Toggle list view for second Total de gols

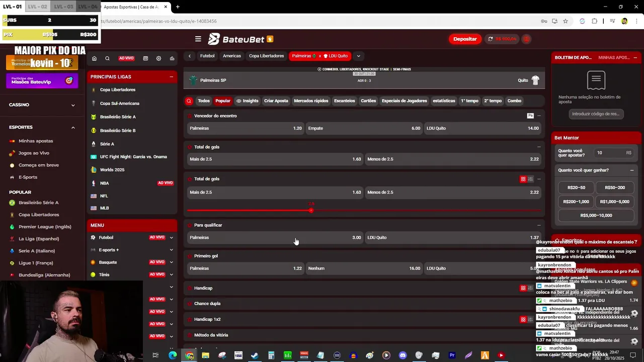click(x=530, y=179)
